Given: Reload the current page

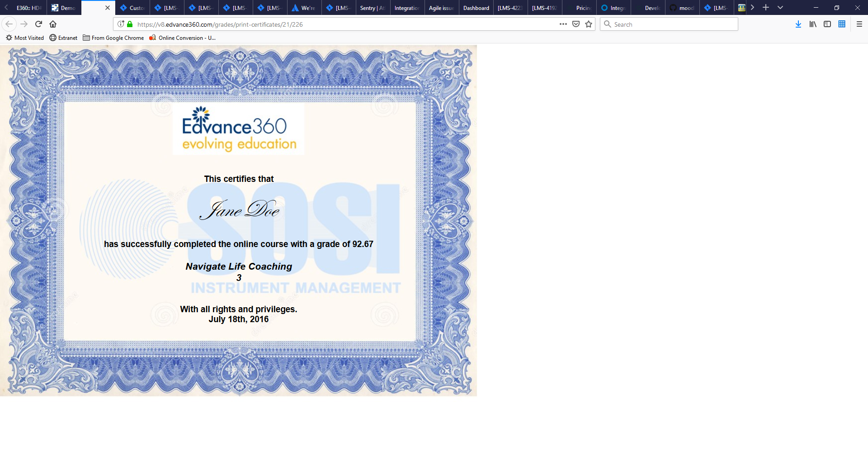Looking at the screenshot, I should (38, 24).
